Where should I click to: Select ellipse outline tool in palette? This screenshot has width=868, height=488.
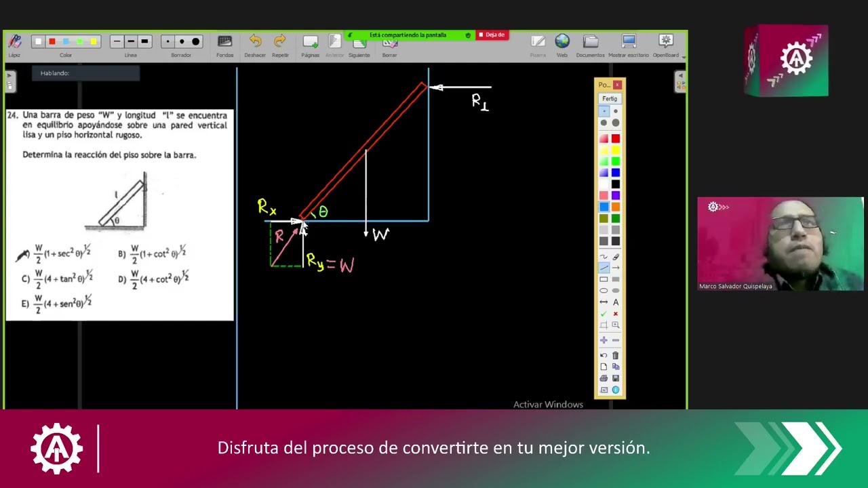(604, 291)
